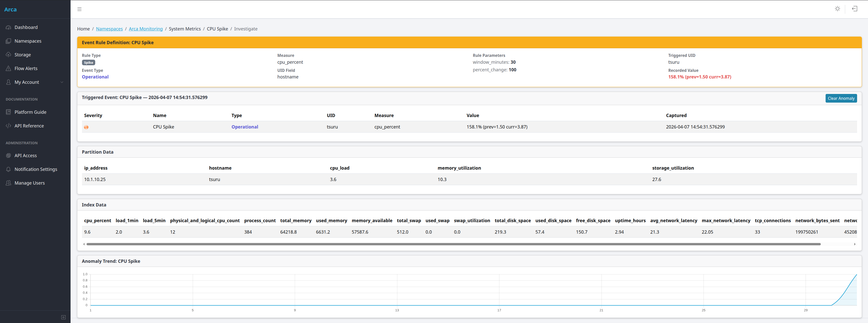
Task: Open the Dashboard icon in the sidebar
Action: pos(8,27)
